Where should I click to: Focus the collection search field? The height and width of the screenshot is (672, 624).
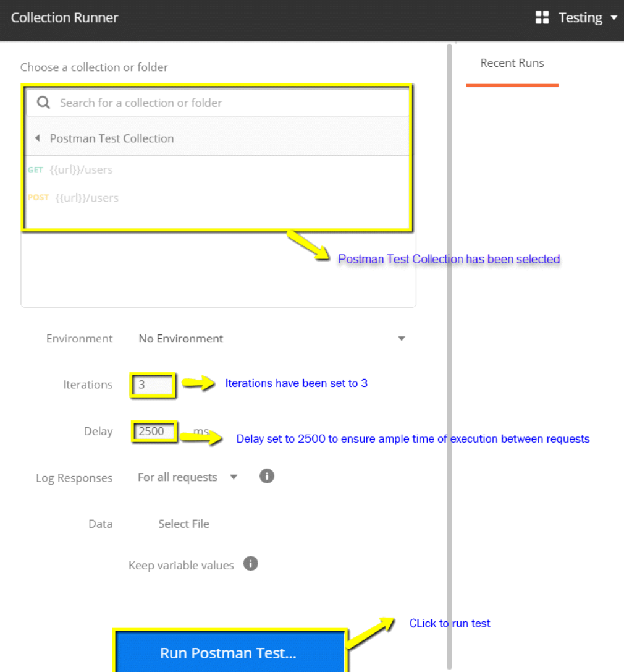[x=217, y=103]
